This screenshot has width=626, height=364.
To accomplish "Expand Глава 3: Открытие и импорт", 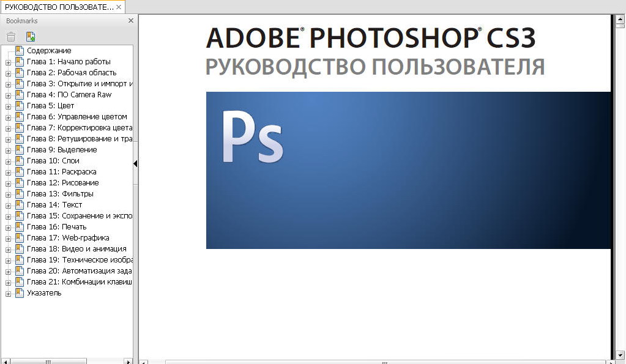I will click(x=8, y=84).
